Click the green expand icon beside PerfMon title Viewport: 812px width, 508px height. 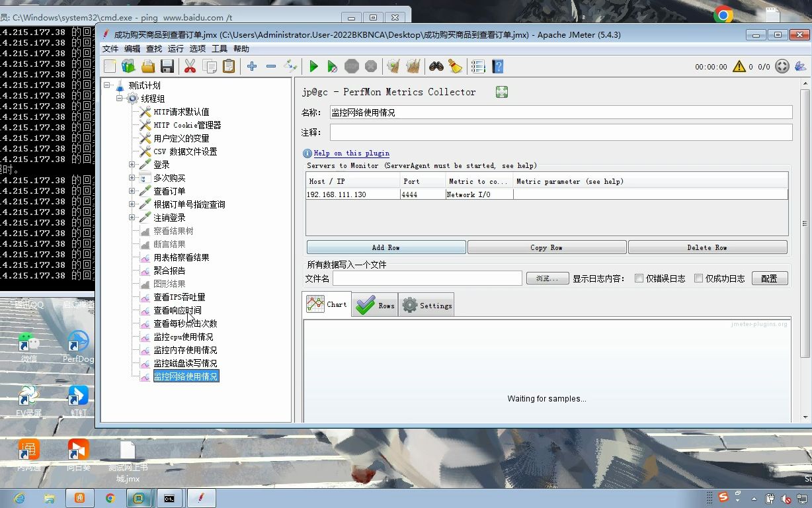[502, 92]
